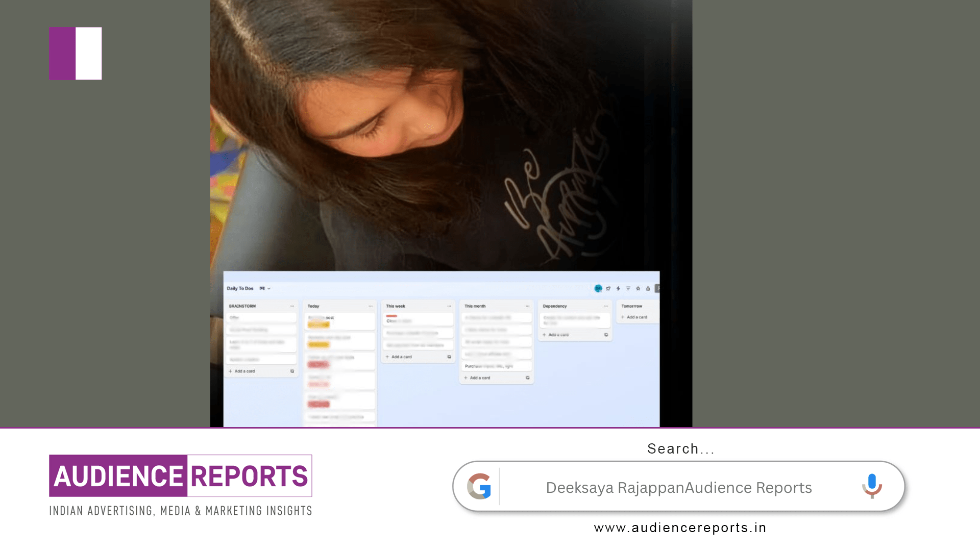Viewport: 980px width, 551px height.
Task: Open the This month list actions menu
Action: click(527, 306)
